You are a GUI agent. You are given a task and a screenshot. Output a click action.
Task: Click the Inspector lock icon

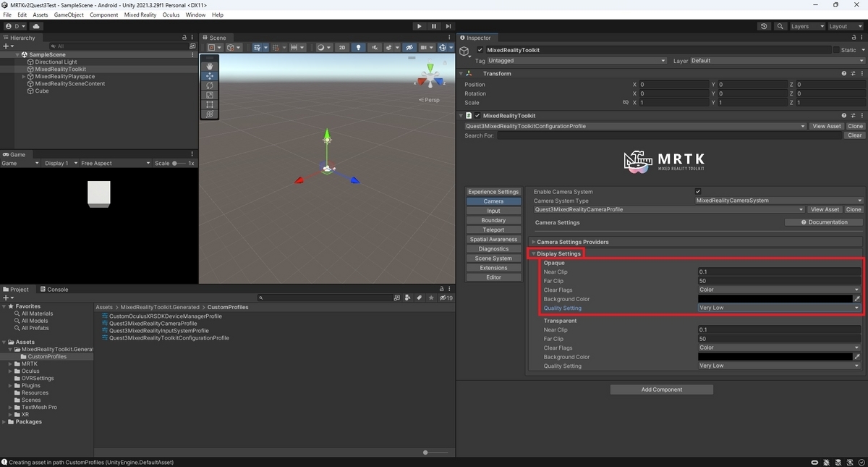click(853, 38)
